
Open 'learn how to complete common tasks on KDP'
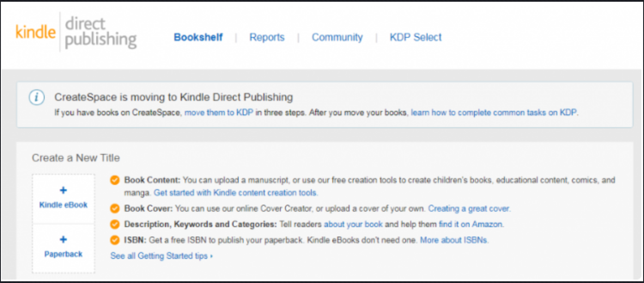click(x=494, y=113)
